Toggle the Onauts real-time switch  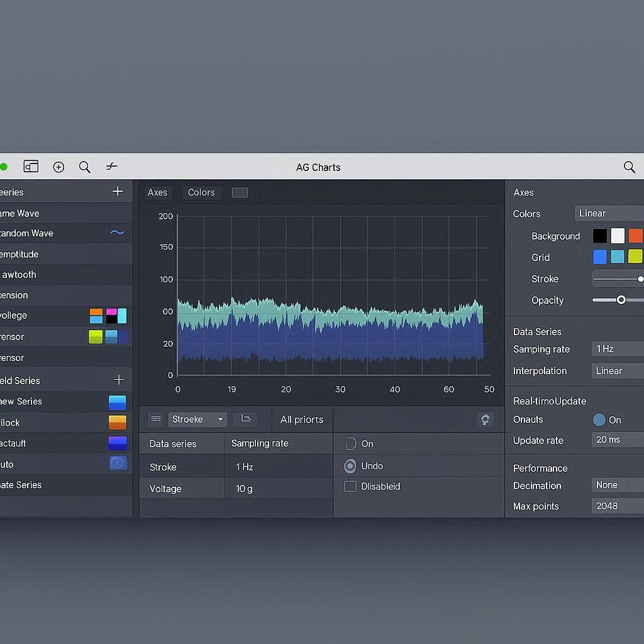[x=599, y=419]
